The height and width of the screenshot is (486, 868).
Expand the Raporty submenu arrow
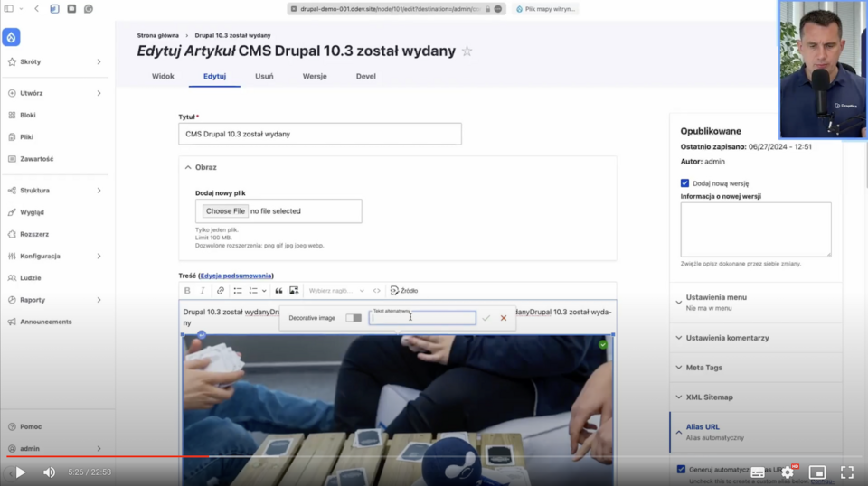[x=99, y=300]
